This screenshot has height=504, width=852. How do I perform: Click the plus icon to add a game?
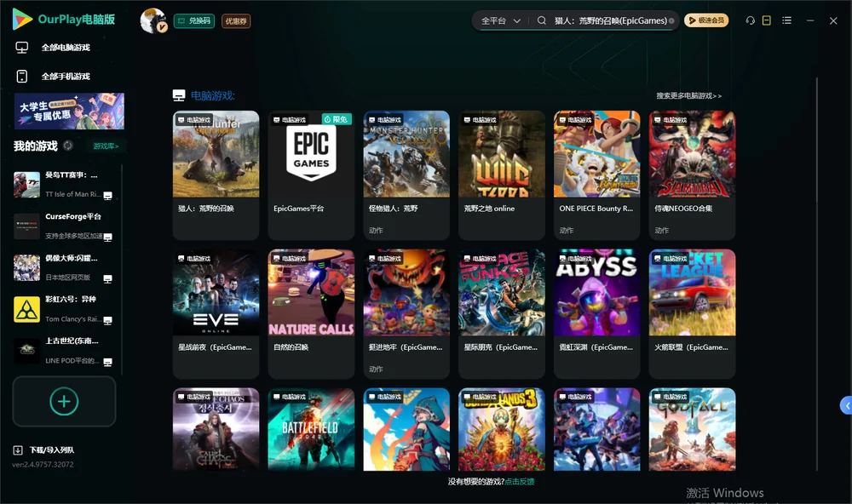(x=64, y=401)
